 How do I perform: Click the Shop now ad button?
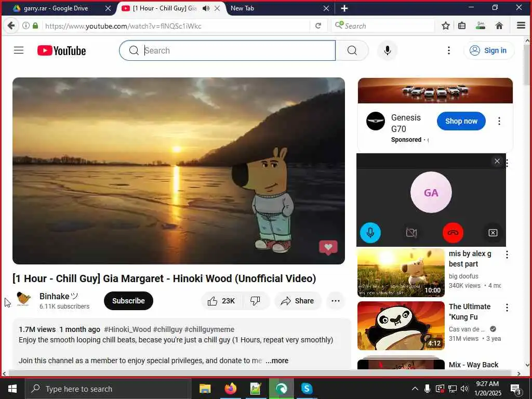point(461,121)
